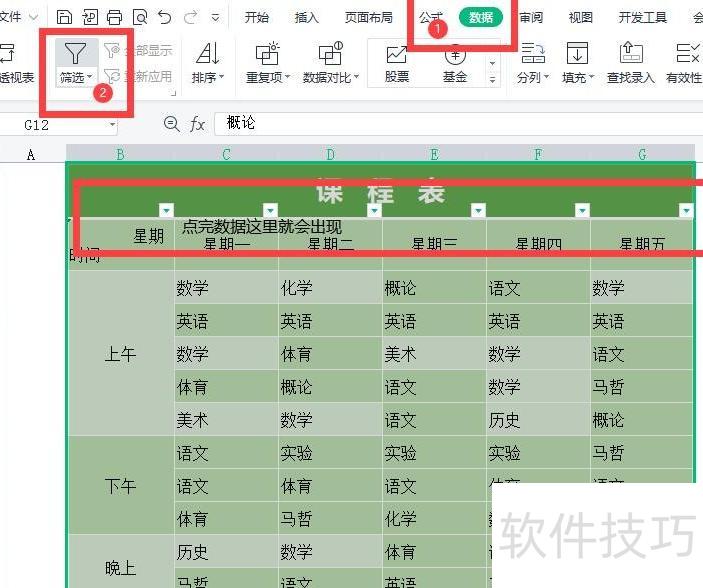Switch to the 开始 tab

pos(256,17)
